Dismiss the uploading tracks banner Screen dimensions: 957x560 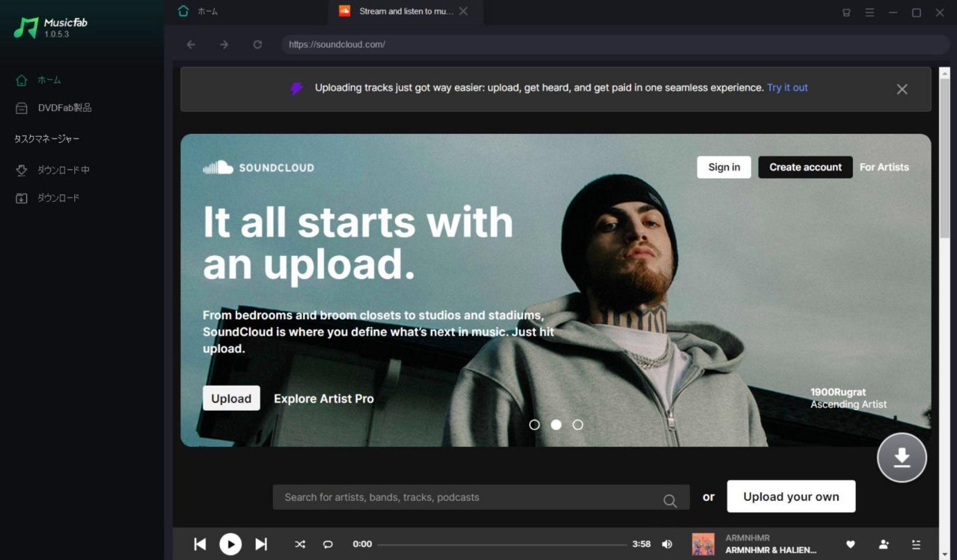[x=901, y=89]
